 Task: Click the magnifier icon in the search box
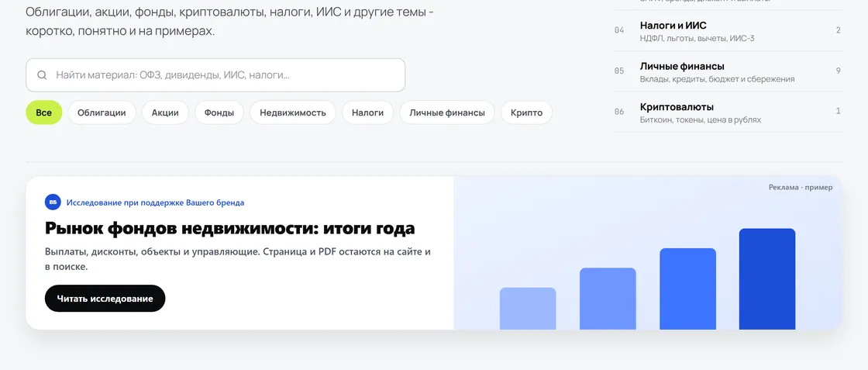click(42, 75)
